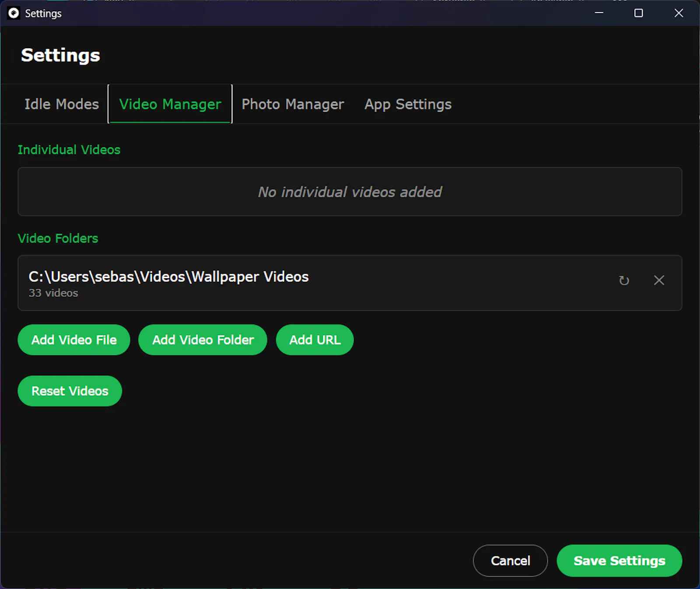Close the Settings window
700x589 pixels.
[x=679, y=13]
